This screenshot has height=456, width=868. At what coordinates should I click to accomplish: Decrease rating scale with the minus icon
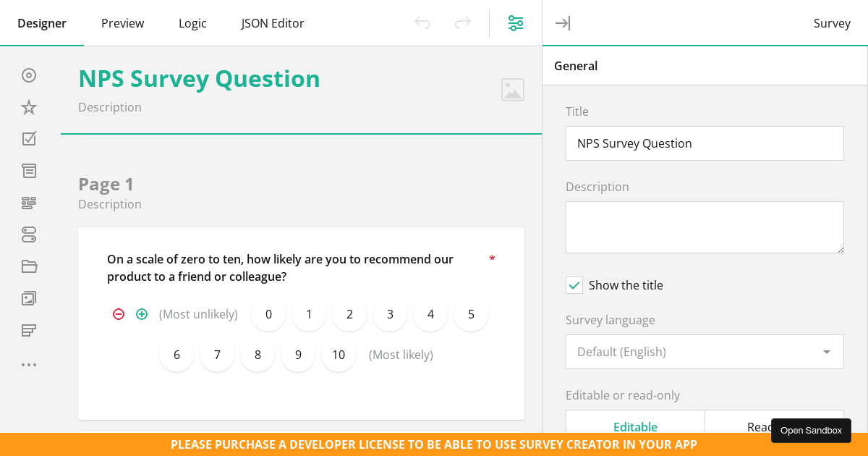coord(119,314)
